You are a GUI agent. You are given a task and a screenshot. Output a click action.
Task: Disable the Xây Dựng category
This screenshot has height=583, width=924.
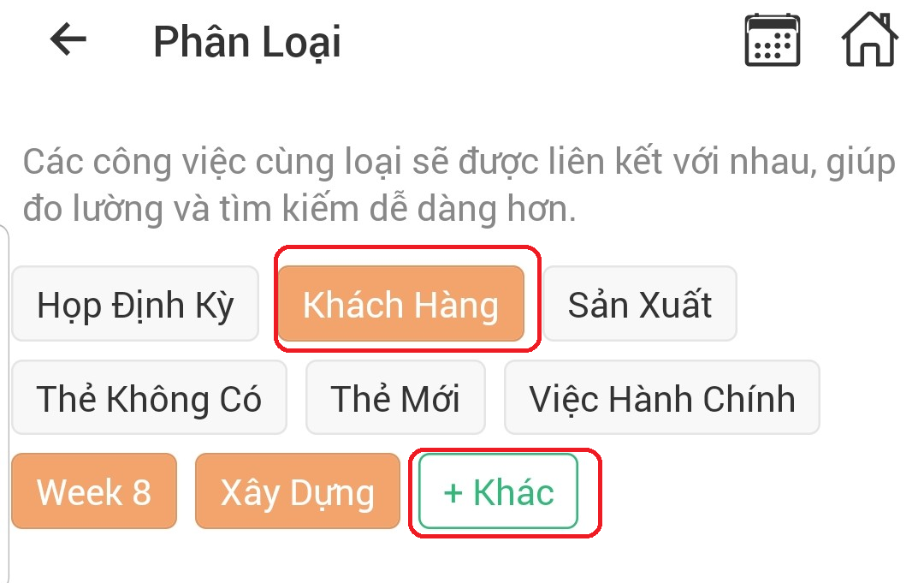(298, 491)
